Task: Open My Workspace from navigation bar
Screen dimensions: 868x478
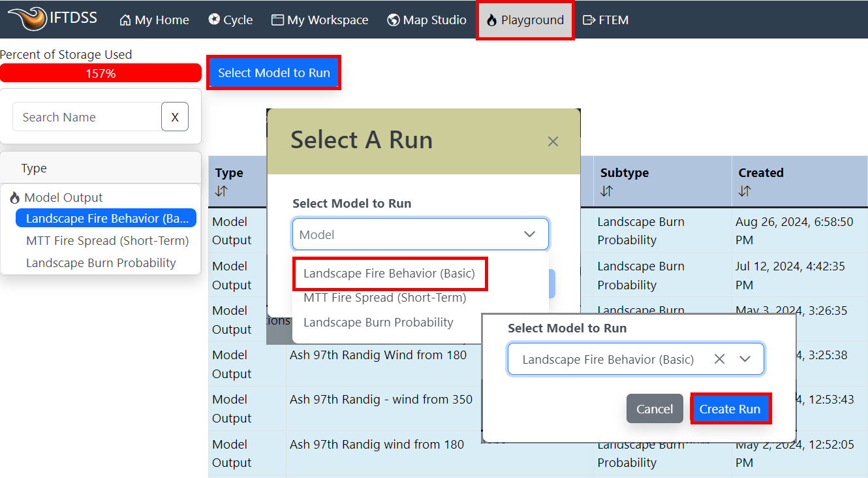Action: click(x=320, y=20)
